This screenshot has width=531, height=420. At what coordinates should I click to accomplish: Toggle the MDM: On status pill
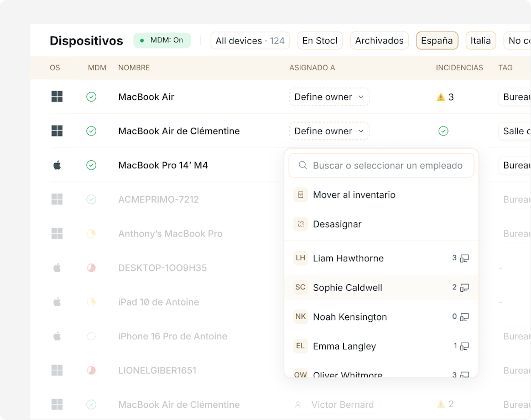tap(162, 40)
